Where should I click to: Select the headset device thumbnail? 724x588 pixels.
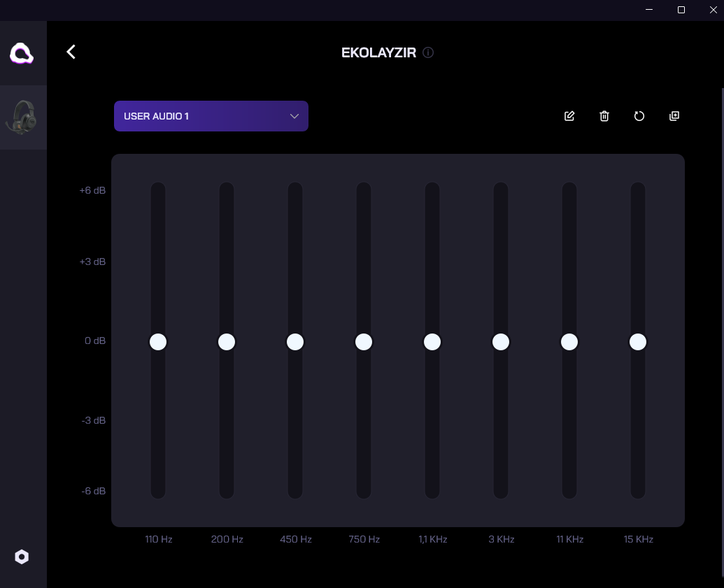(22, 117)
